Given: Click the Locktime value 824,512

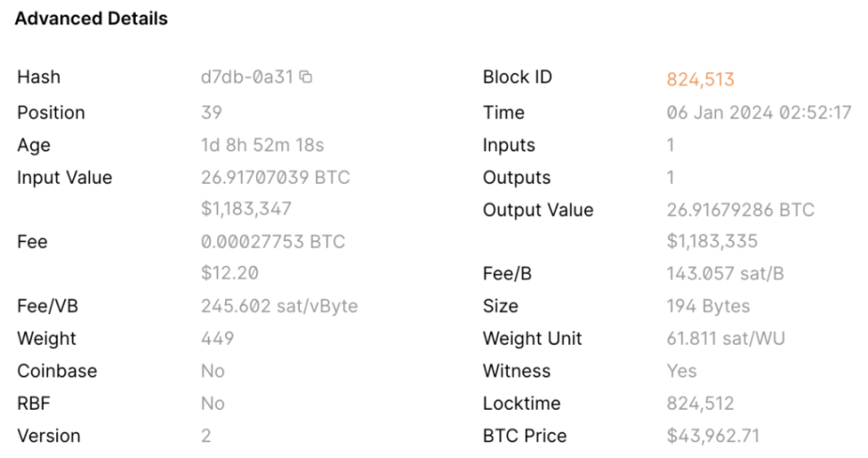Looking at the screenshot, I should [x=700, y=404].
